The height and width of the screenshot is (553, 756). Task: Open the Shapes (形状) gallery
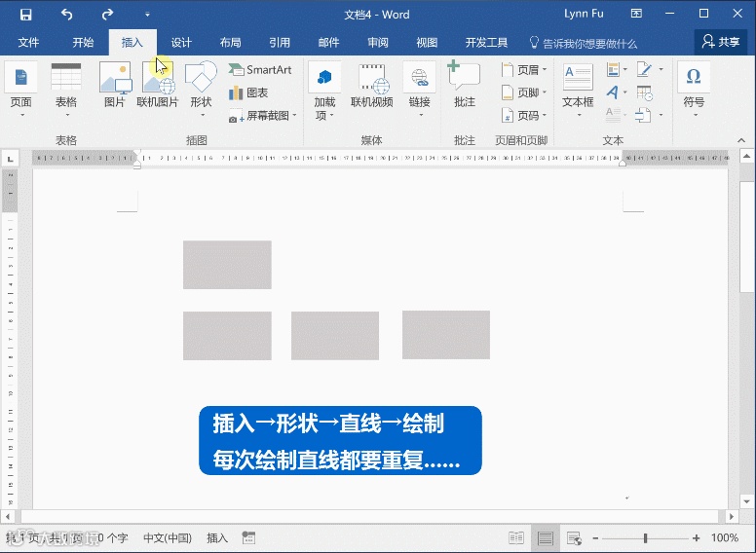tap(201, 91)
